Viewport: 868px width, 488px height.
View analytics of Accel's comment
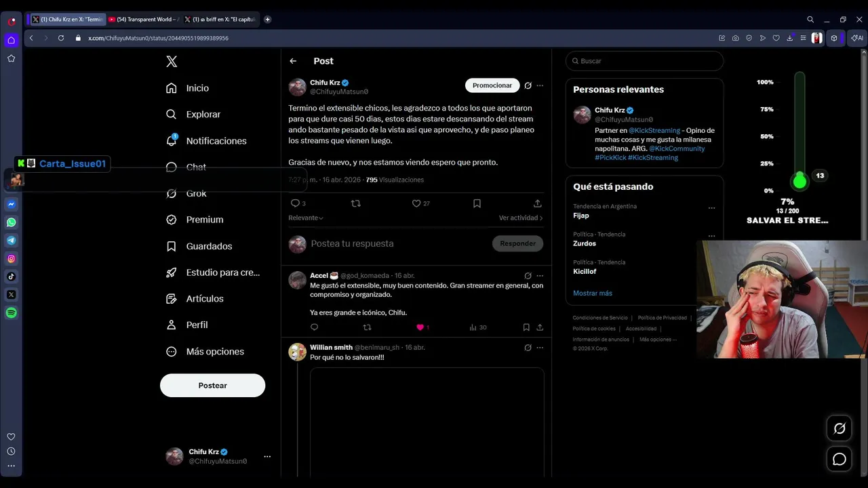(477, 327)
